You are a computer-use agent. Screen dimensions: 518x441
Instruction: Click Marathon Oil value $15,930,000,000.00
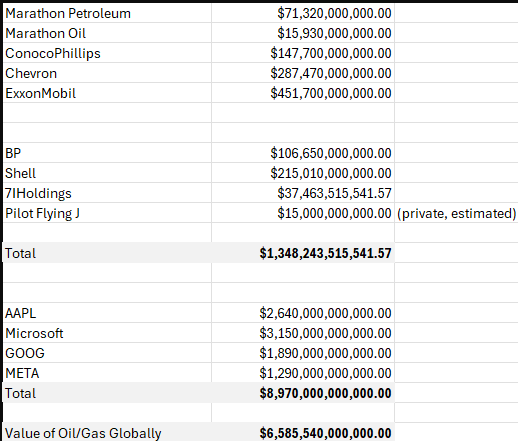(x=303, y=33)
